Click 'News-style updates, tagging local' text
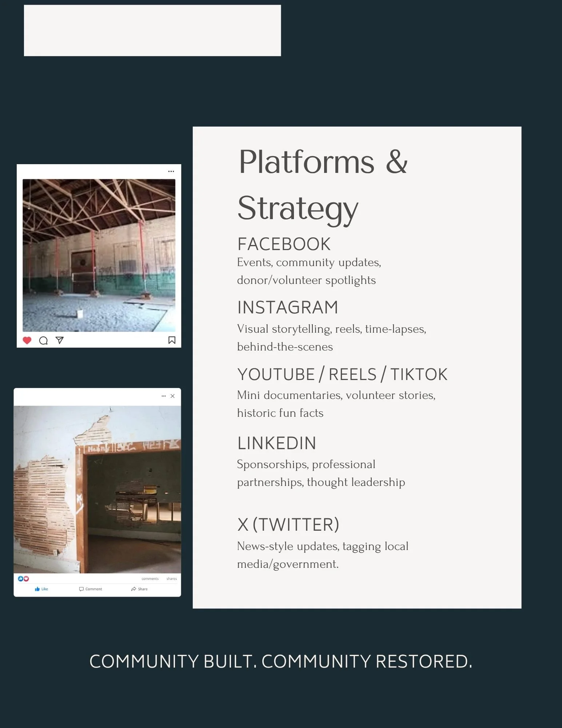The width and height of the screenshot is (562, 728). click(x=323, y=546)
